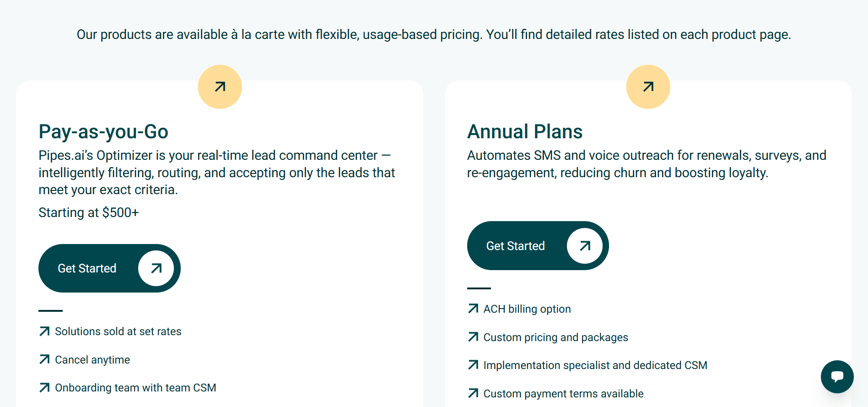This screenshot has width=868, height=407.
Task: Click the Automates SMS and voice outreach description
Action: [x=646, y=164]
